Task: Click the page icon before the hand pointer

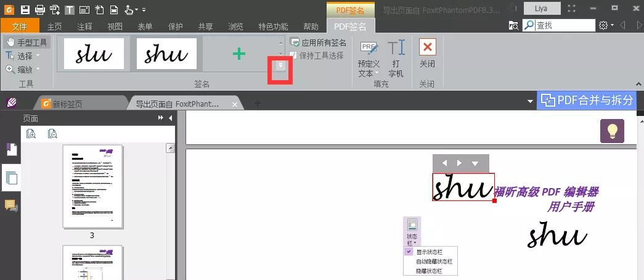Action: (114, 9)
